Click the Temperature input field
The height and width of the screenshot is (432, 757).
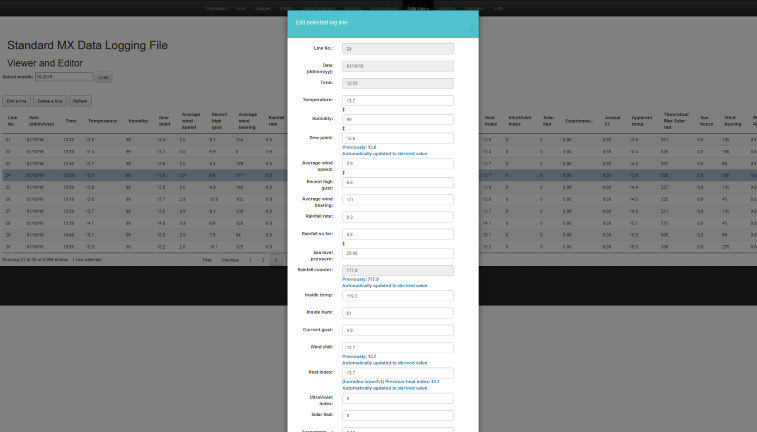point(397,100)
